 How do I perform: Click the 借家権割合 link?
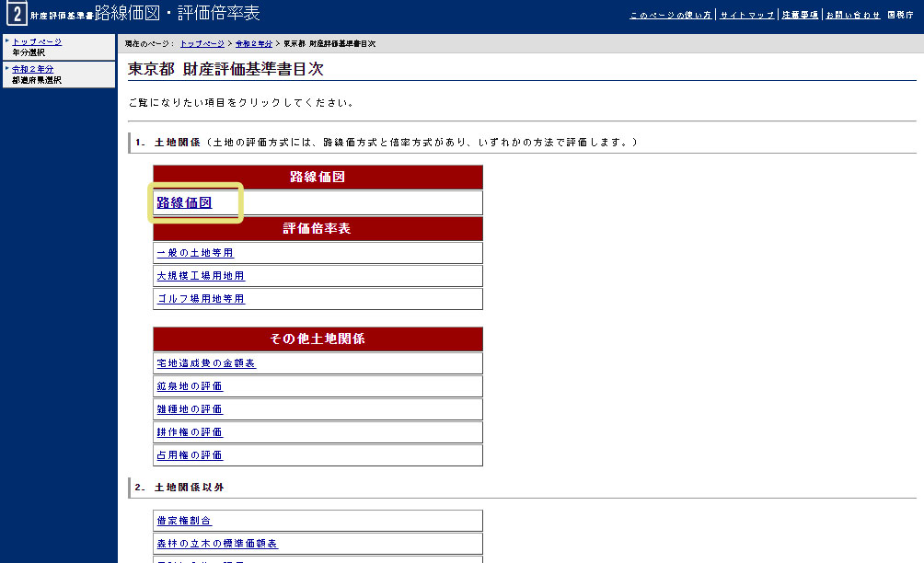click(184, 521)
